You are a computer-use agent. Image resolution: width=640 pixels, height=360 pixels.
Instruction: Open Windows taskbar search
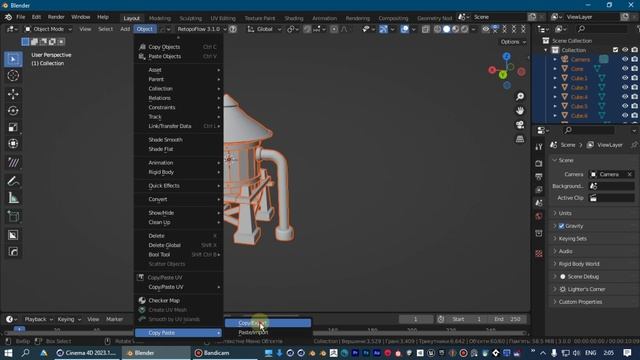(x=25, y=353)
